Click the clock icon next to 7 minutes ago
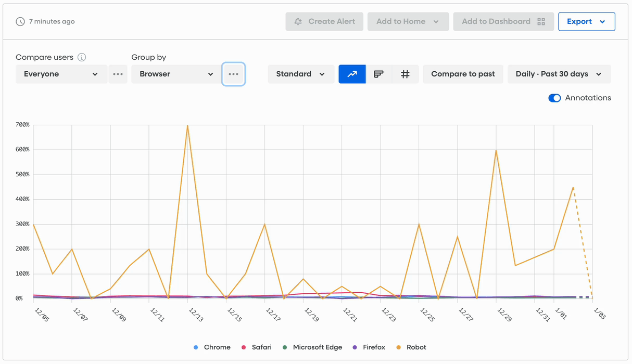Viewport: 632px width, 364px height. pos(20,21)
